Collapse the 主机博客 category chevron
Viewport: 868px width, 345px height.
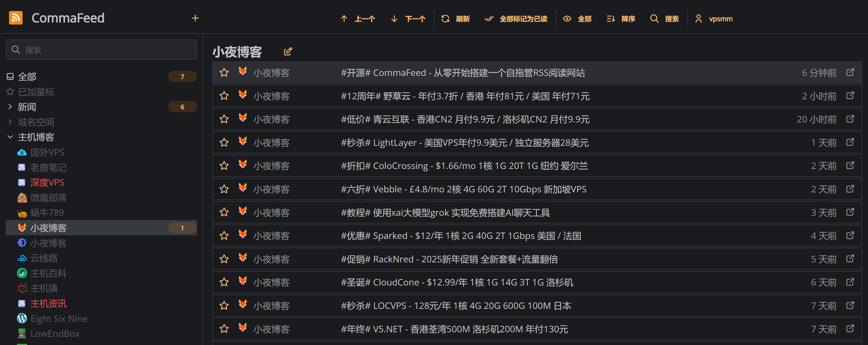pos(10,137)
